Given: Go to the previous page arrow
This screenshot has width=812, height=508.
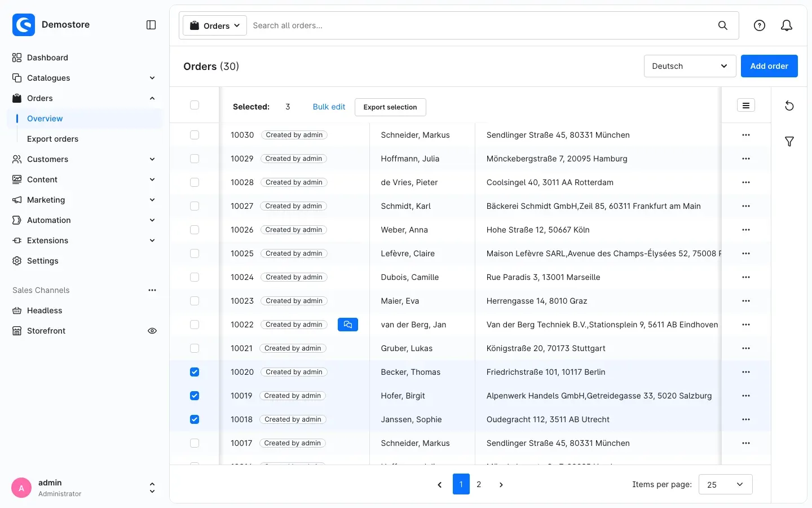Looking at the screenshot, I should tap(440, 484).
